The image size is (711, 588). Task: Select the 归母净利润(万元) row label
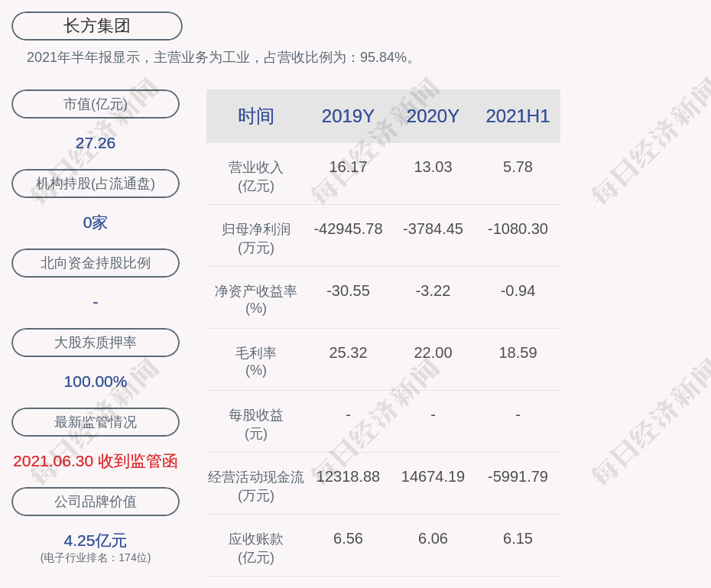click(256, 238)
